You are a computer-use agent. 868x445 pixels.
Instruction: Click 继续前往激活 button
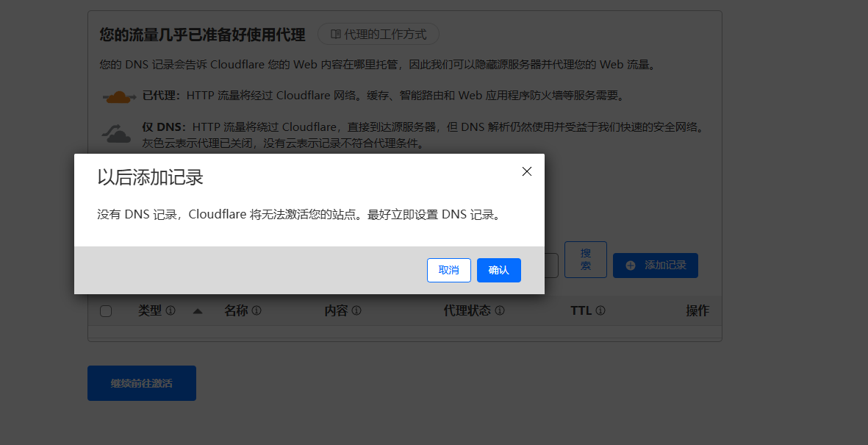tap(142, 383)
